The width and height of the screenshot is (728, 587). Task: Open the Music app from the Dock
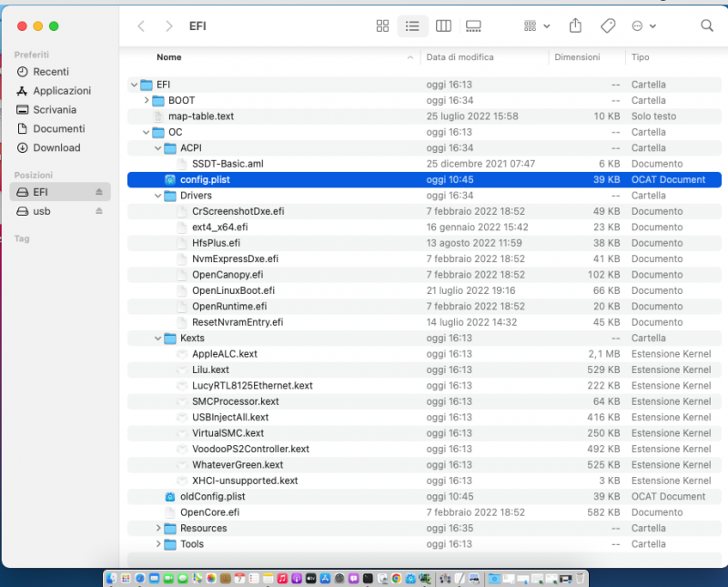[x=280, y=578]
